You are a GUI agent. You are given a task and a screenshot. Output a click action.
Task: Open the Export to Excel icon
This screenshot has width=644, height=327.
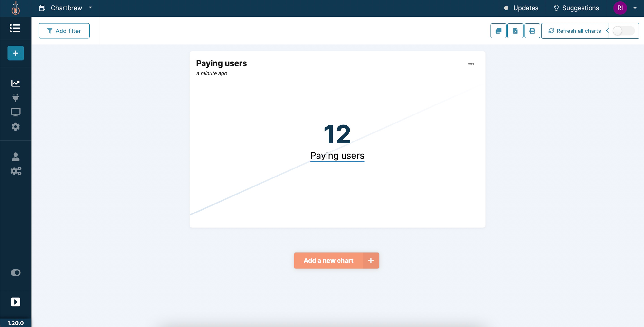click(515, 31)
